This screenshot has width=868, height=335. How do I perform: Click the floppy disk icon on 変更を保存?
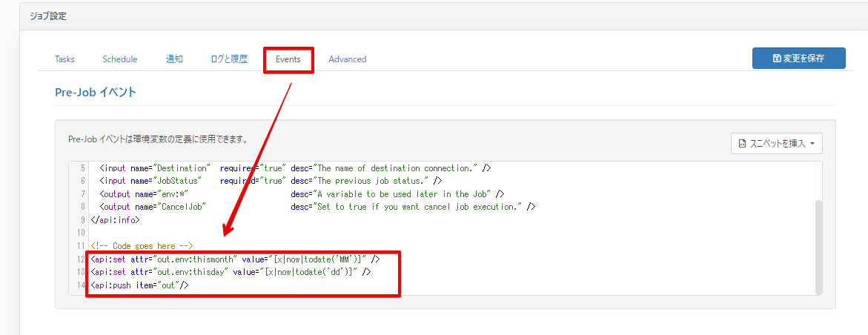pyautogui.click(x=776, y=59)
